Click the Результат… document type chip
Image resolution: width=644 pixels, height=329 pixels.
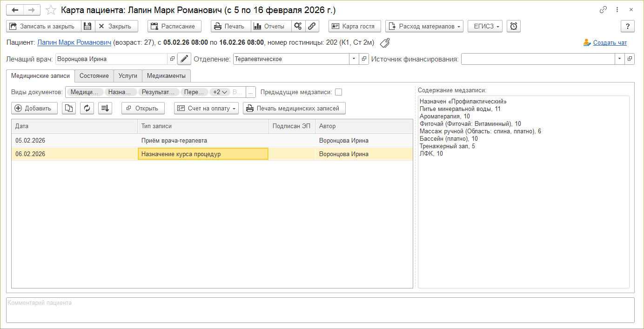(159, 92)
